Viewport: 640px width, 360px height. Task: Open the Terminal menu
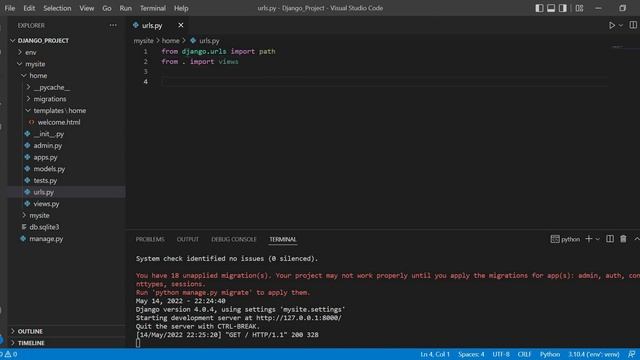pyautogui.click(x=153, y=8)
